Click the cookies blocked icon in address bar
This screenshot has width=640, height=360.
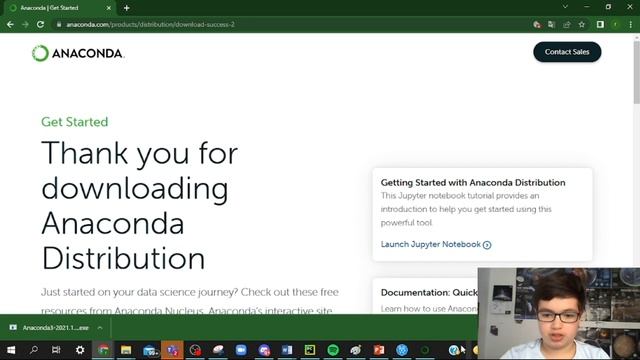coord(537,24)
